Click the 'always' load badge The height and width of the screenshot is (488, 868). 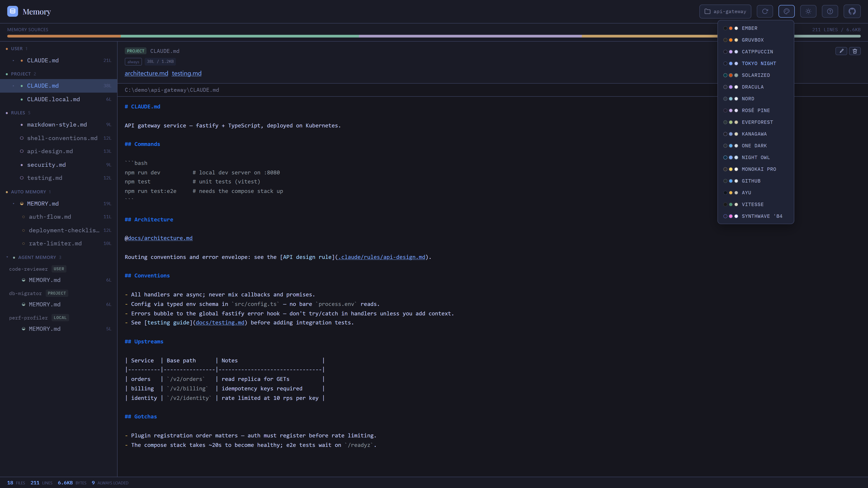[133, 62]
